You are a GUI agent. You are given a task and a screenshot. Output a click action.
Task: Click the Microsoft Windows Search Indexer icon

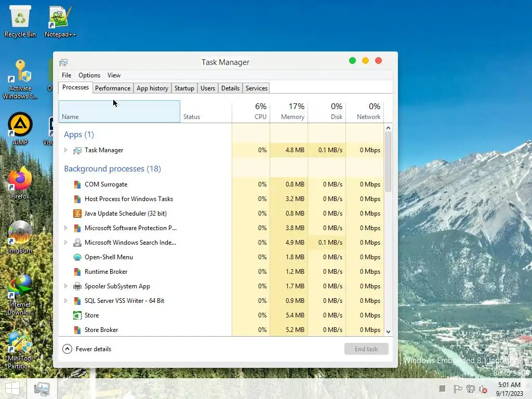(x=77, y=243)
